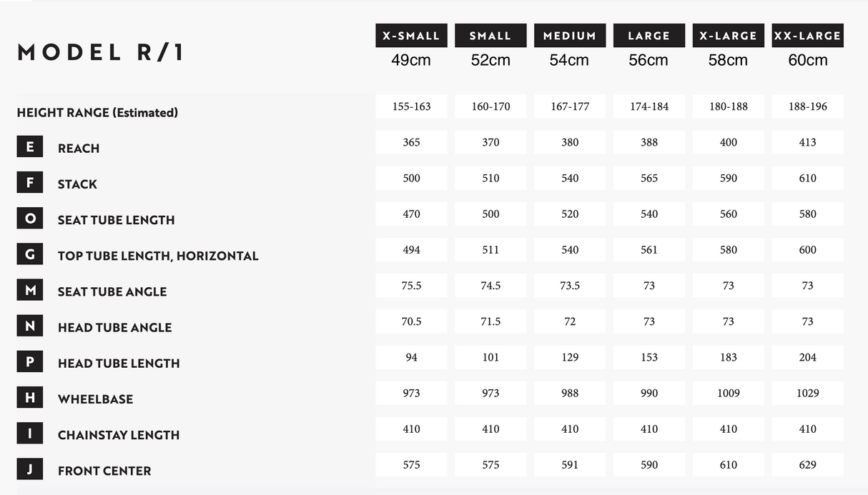Click the H badge beside Wheelbase
Image resolution: width=868 pixels, height=495 pixels.
click(x=30, y=398)
